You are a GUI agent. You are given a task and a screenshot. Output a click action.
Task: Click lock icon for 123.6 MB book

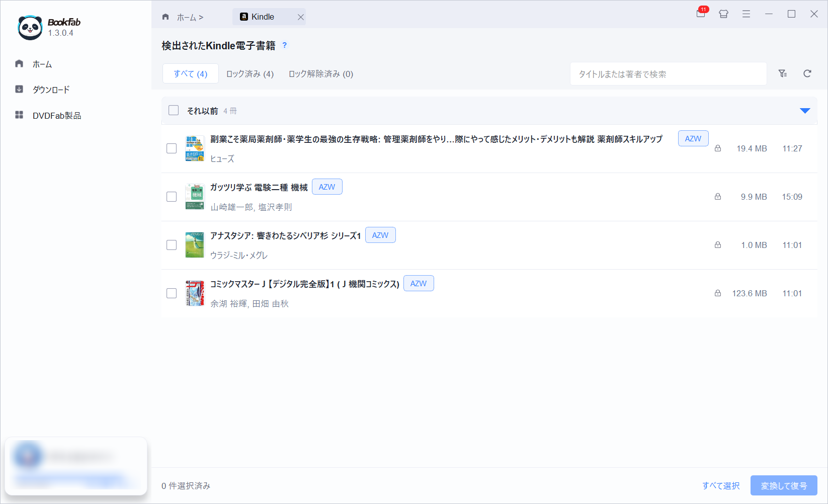[x=718, y=293]
